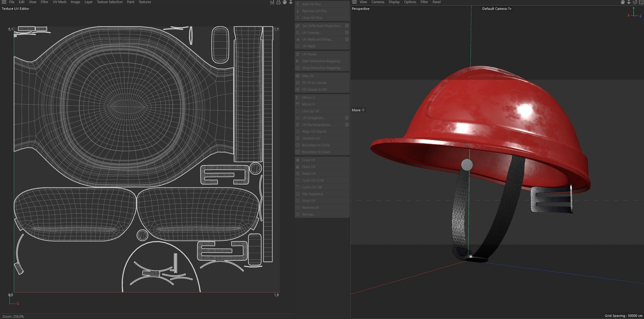Image resolution: width=644 pixels, height=319 pixels.
Task: Click Fit UV to Canvas
Action: 322,83
